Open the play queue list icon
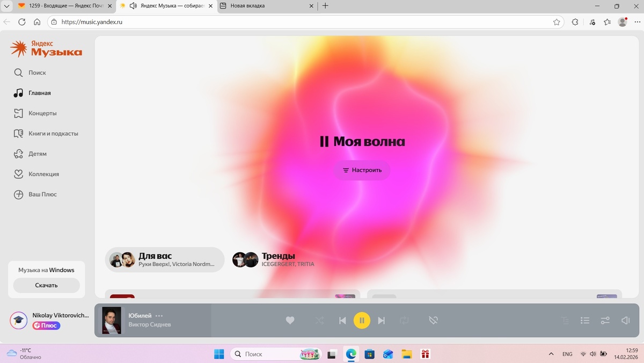644x363 pixels. pyautogui.click(x=585, y=321)
